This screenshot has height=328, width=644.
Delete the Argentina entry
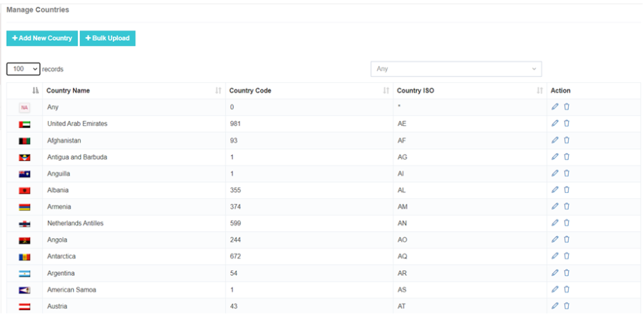567,273
